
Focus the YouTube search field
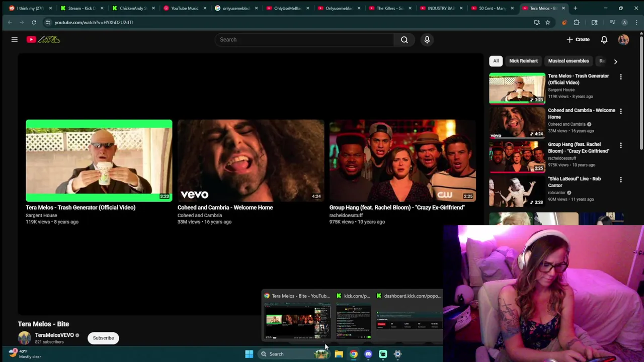click(x=304, y=40)
